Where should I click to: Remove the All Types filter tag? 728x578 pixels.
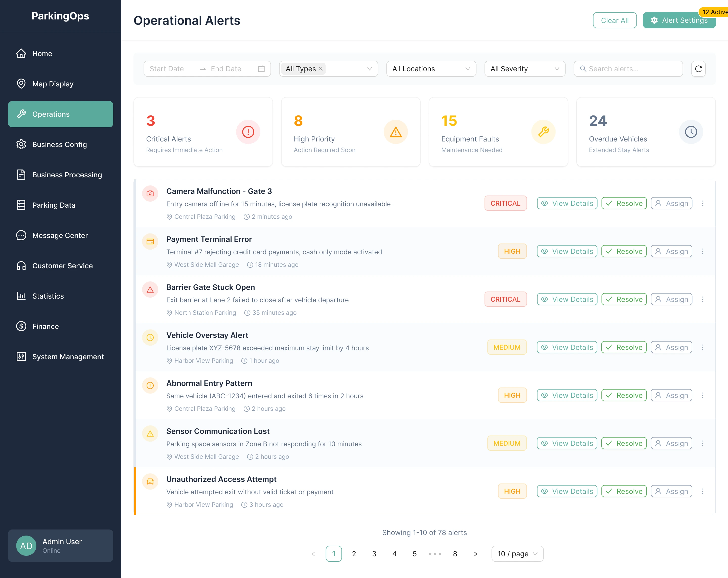click(x=321, y=69)
